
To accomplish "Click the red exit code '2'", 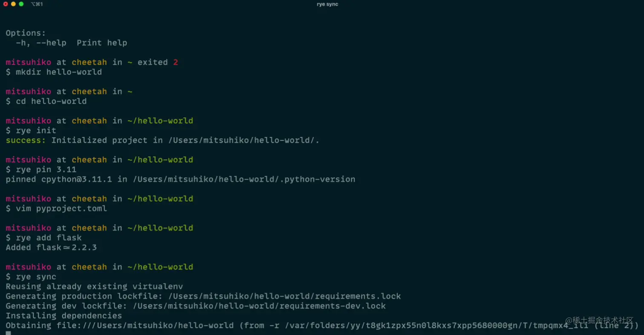I will 175,62.
